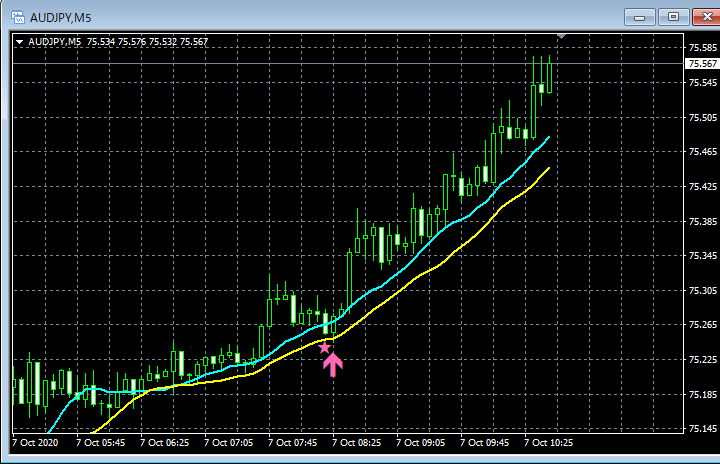Maximize the AUDJPY chart window
Screen dimensions: 720x464
point(673,17)
